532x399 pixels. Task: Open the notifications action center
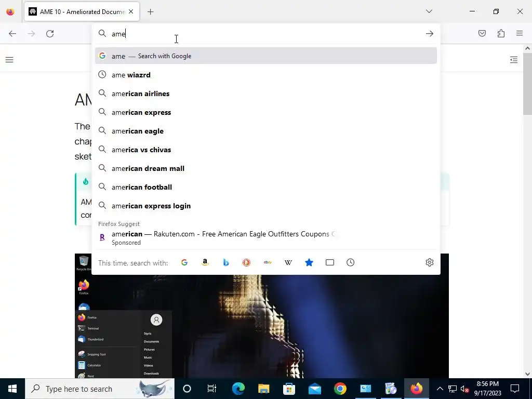coord(515,389)
